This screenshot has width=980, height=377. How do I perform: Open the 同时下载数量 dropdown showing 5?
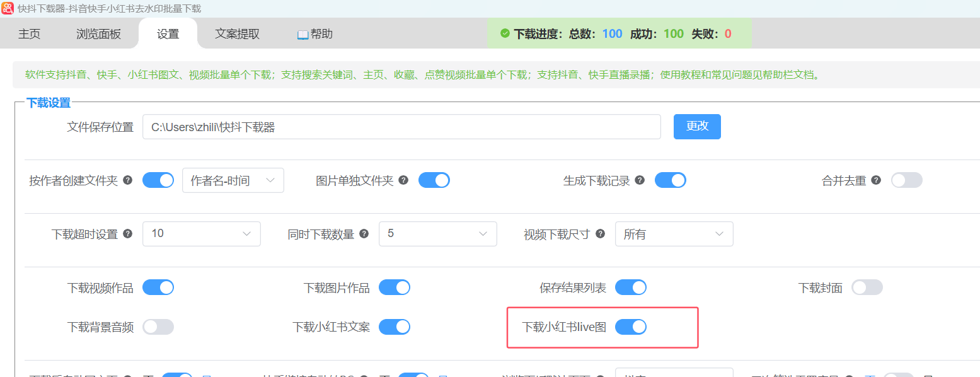click(438, 234)
